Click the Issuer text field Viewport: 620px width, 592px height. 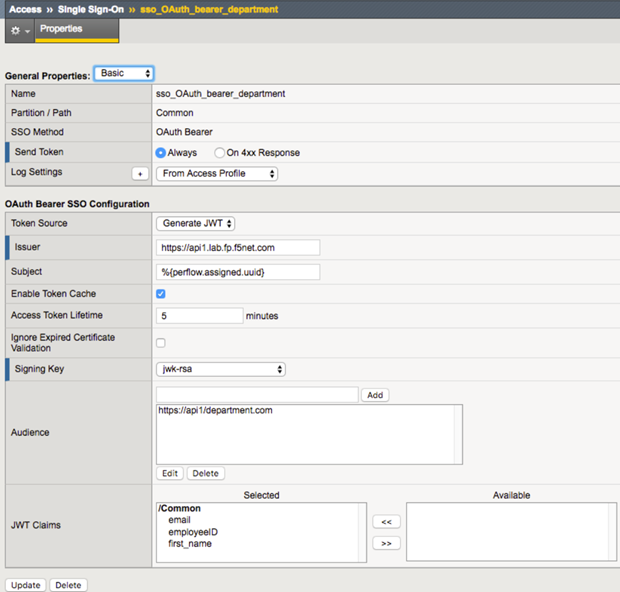(x=238, y=247)
